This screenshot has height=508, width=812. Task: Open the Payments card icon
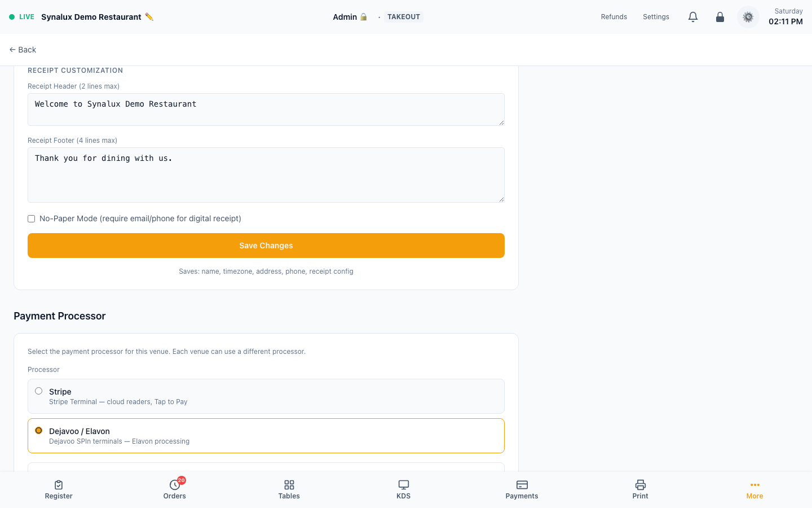(522, 485)
